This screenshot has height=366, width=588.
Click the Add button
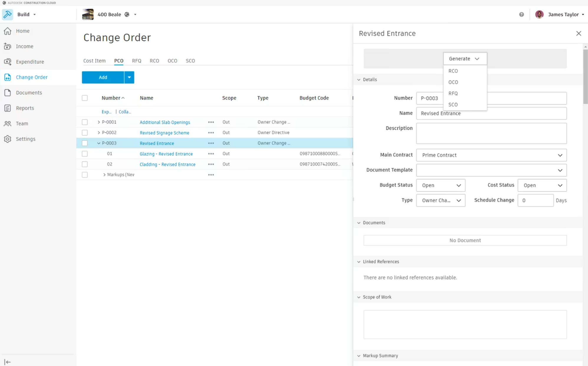click(x=103, y=77)
